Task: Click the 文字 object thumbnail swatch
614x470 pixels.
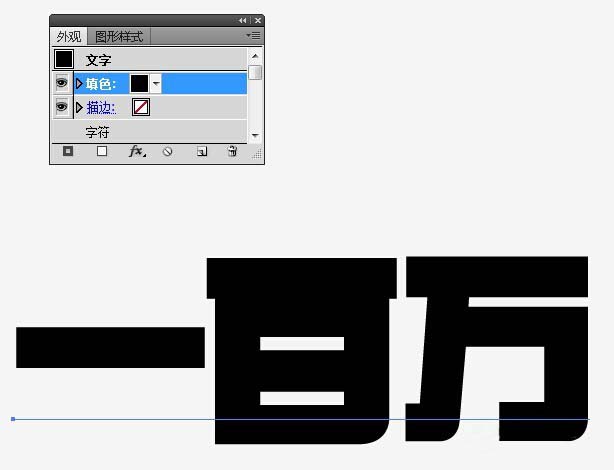Action: coord(64,59)
